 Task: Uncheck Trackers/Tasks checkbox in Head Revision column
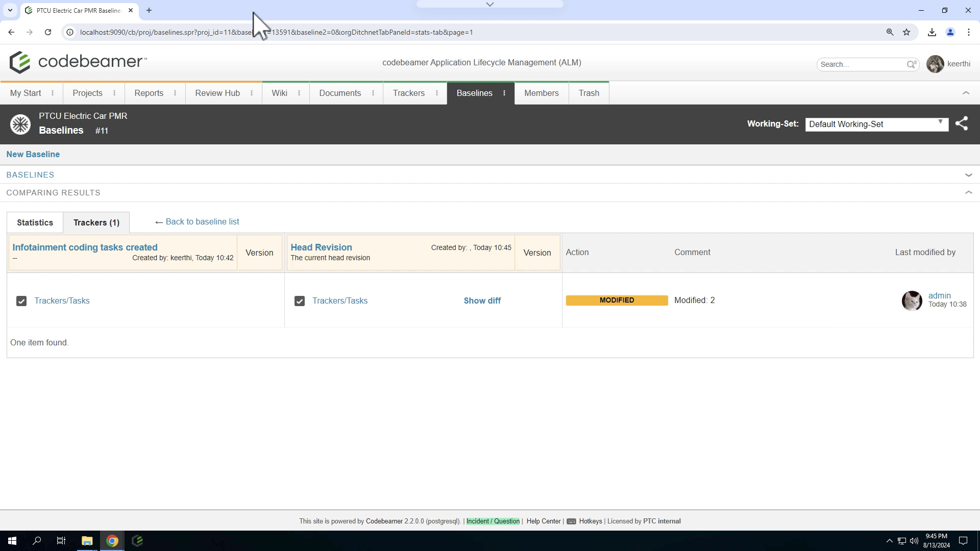coord(300,301)
